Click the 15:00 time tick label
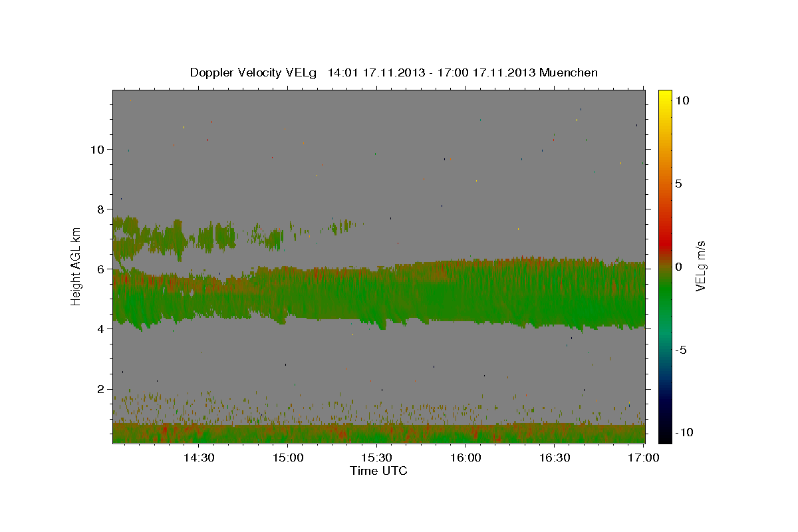 coord(287,458)
